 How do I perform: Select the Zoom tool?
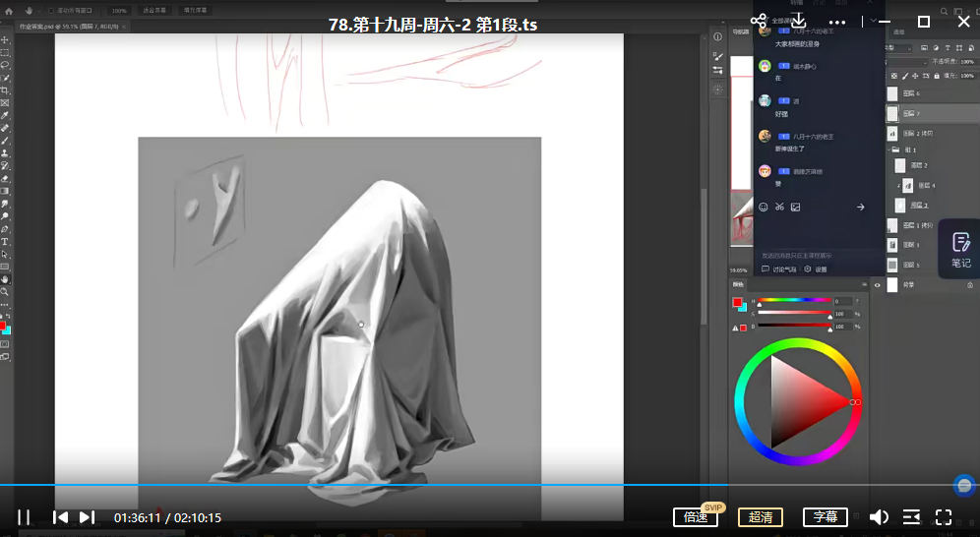(x=4, y=291)
